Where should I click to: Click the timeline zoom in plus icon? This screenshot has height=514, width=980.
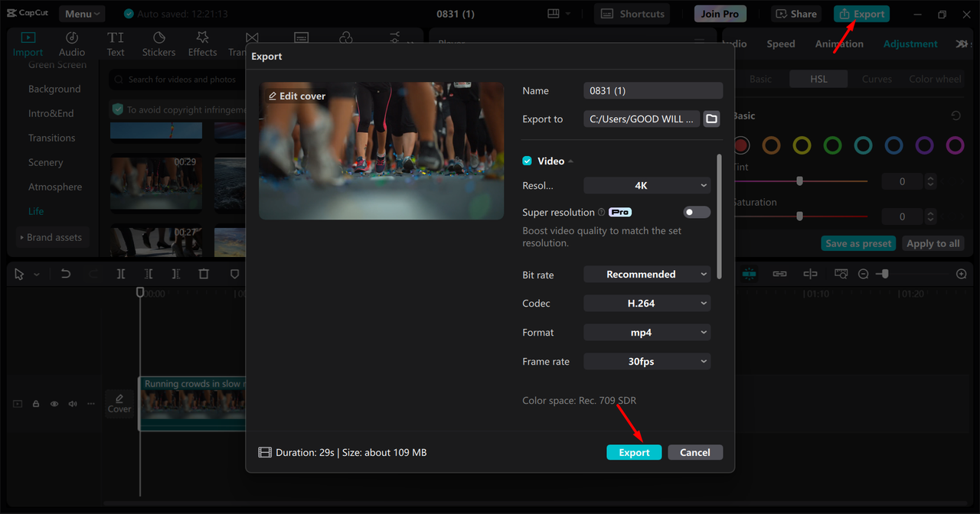(962, 274)
